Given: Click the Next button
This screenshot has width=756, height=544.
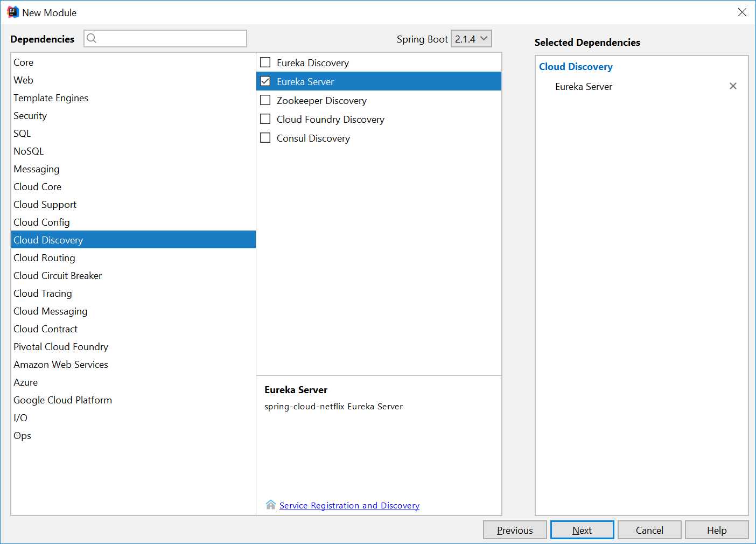Looking at the screenshot, I should tap(582, 530).
